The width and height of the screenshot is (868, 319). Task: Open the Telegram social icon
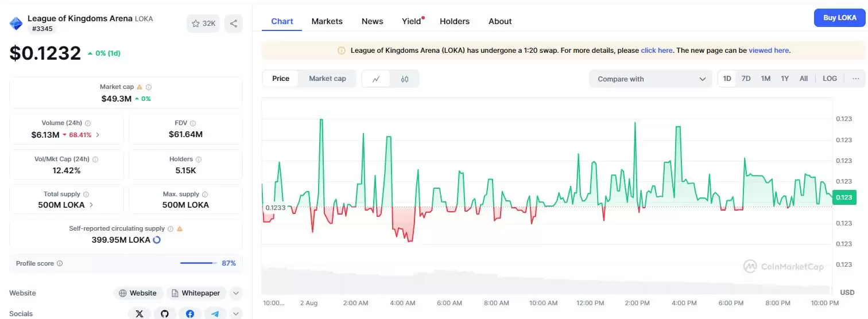click(215, 314)
